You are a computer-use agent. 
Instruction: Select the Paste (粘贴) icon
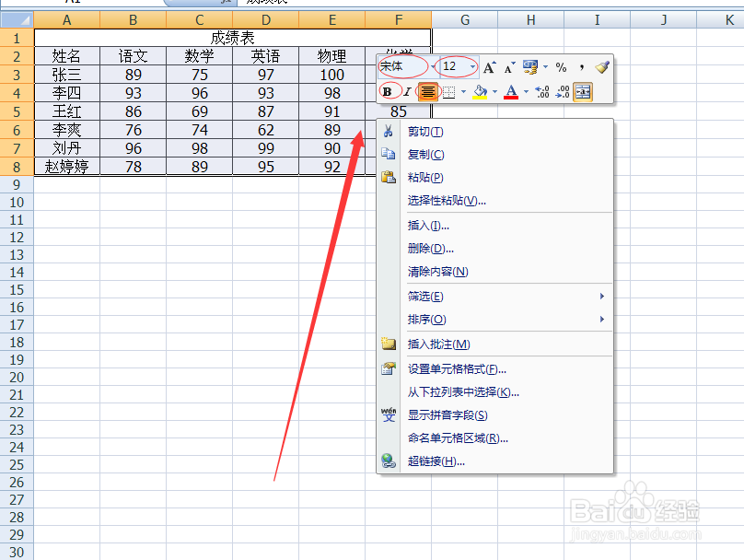pyautogui.click(x=388, y=177)
